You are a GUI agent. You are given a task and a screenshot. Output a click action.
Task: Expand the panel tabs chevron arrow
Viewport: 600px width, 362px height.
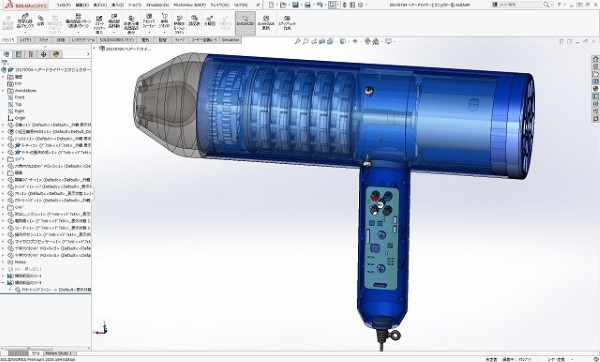point(88,54)
